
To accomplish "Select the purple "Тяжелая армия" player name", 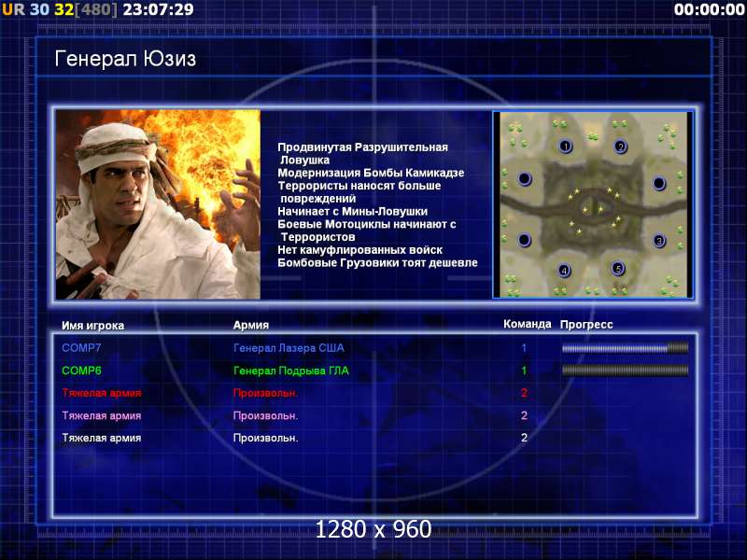I will tap(102, 415).
